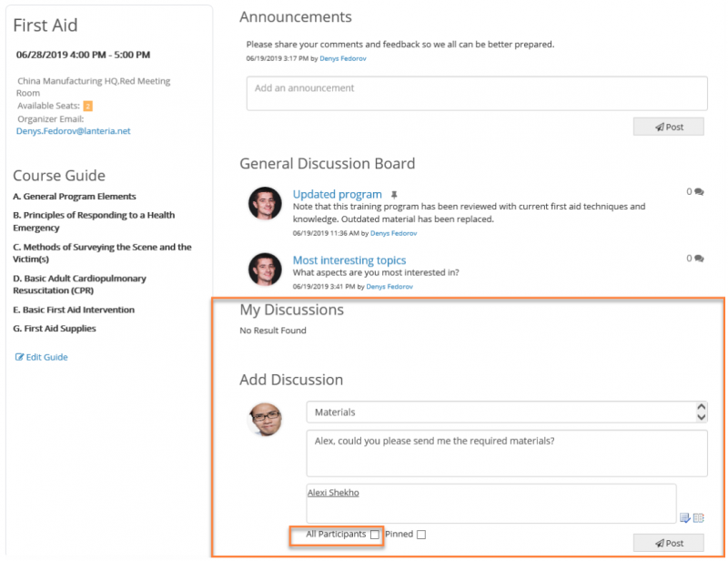
Task: Click the comment bubble on Most interesting topics
Action: click(697, 260)
